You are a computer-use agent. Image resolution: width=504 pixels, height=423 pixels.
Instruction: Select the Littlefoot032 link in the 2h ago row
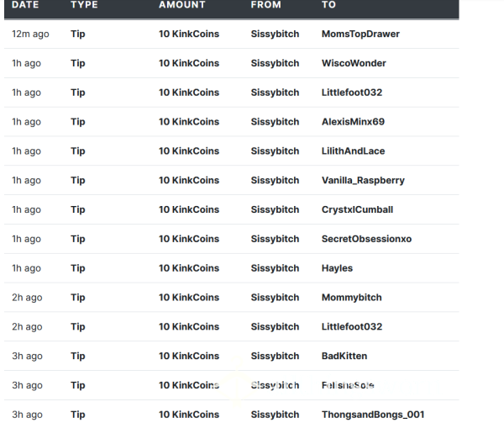pos(352,326)
